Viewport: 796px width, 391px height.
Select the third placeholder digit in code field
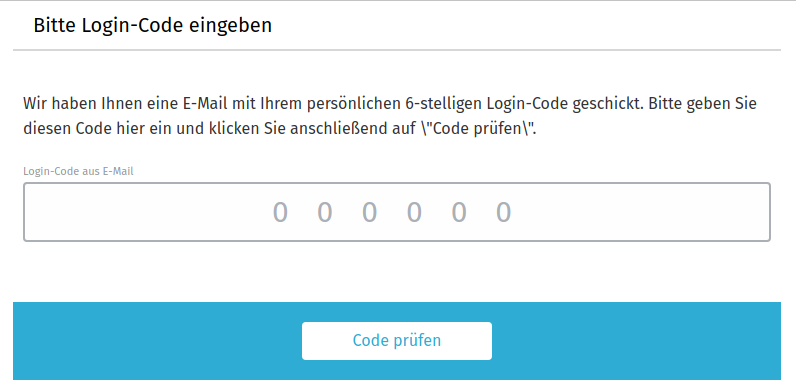click(369, 212)
